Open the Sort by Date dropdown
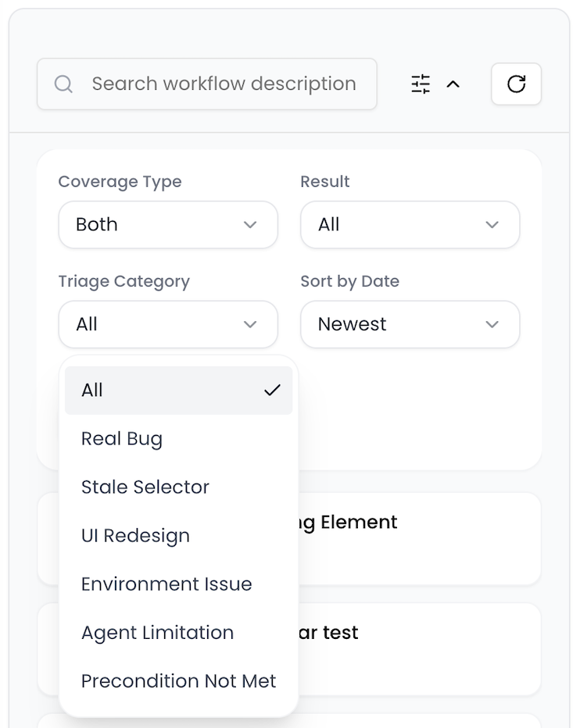 [410, 324]
